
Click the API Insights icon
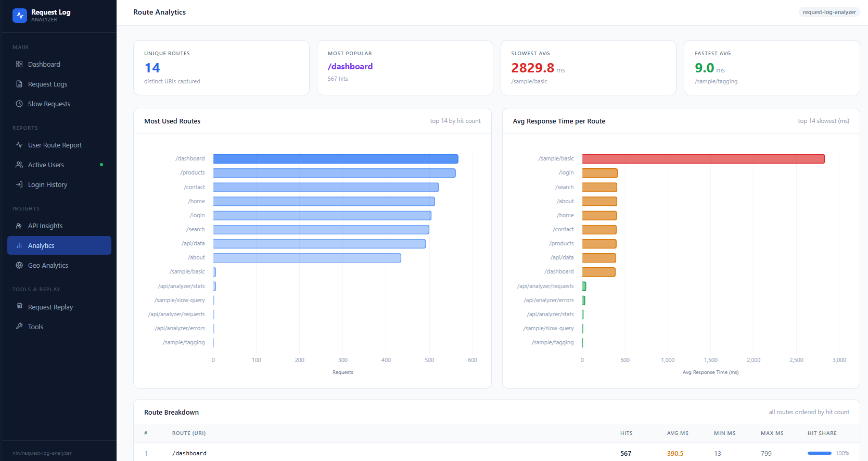[x=19, y=226]
